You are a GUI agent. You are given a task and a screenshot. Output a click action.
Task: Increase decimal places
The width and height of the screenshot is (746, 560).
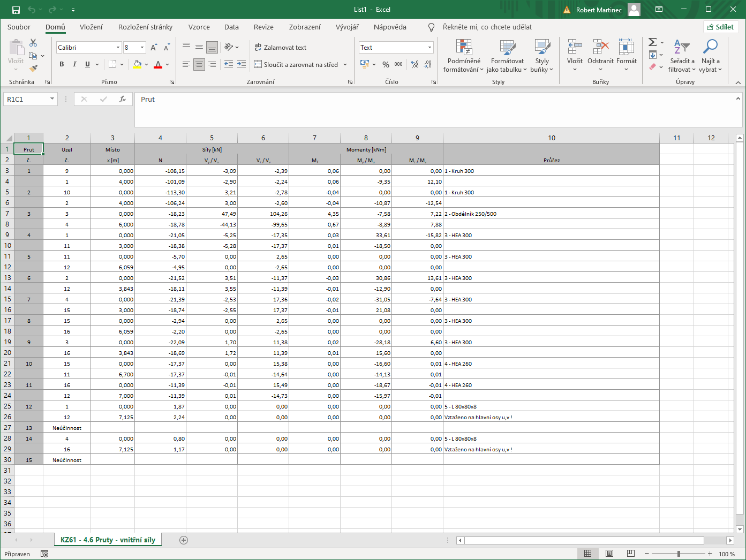pos(415,64)
